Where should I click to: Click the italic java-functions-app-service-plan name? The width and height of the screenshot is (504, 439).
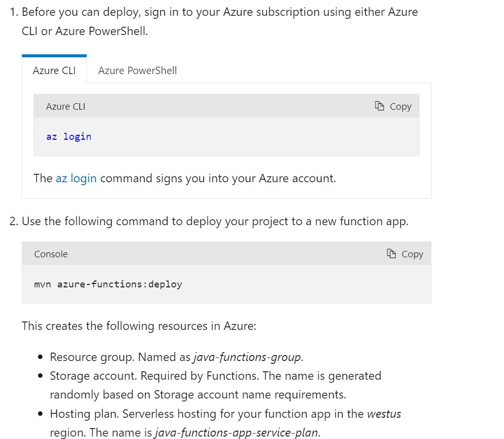point(236,433)
